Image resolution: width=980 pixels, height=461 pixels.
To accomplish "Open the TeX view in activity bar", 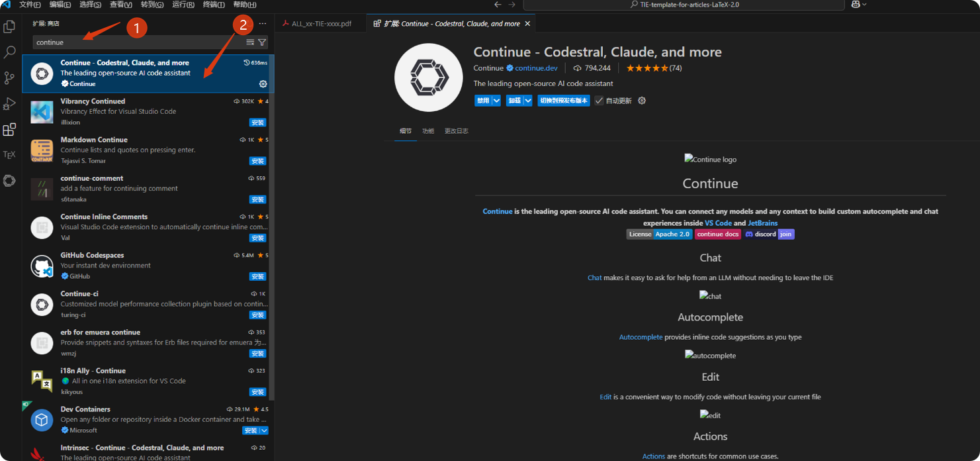I will pyautogui.click(x=9, y=155).
